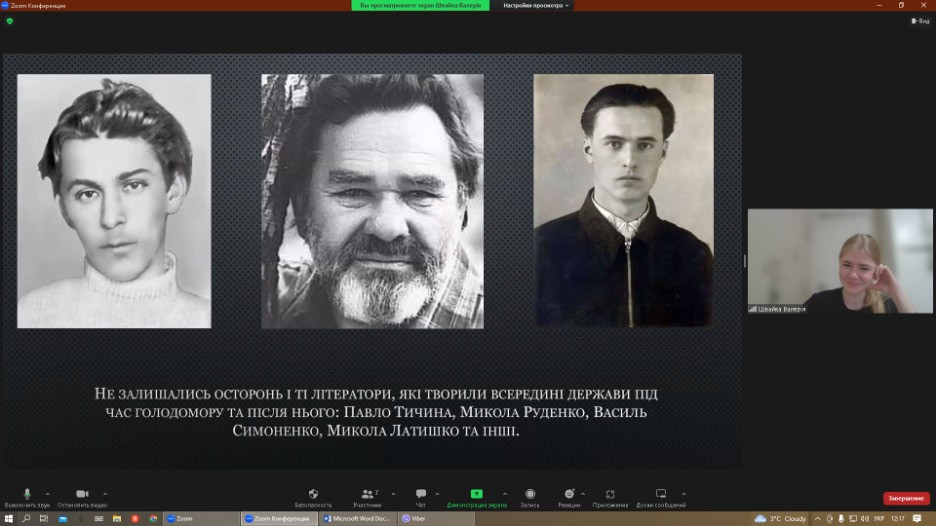This screenshot has height=526, width=936.
Task: Switch to Zoom taskbar window
Action: tap(201, 519)
